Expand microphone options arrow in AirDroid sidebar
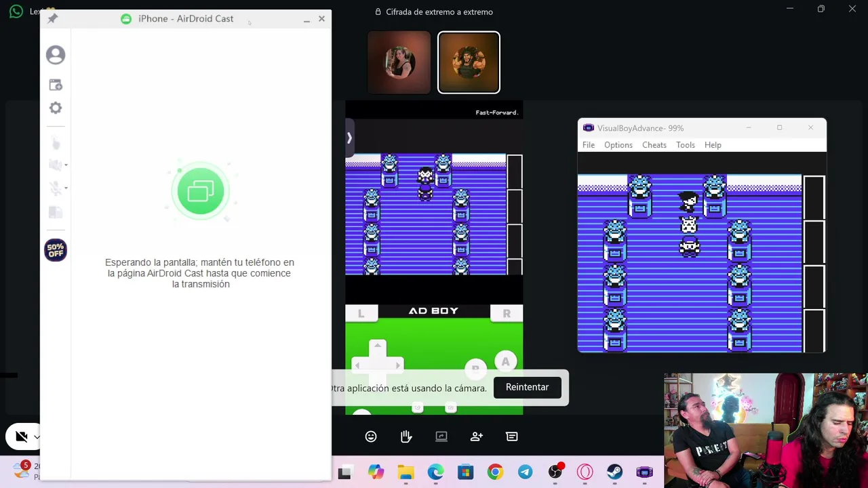The width and height of the screenshot is (868, 488). (x=66, y=188)
